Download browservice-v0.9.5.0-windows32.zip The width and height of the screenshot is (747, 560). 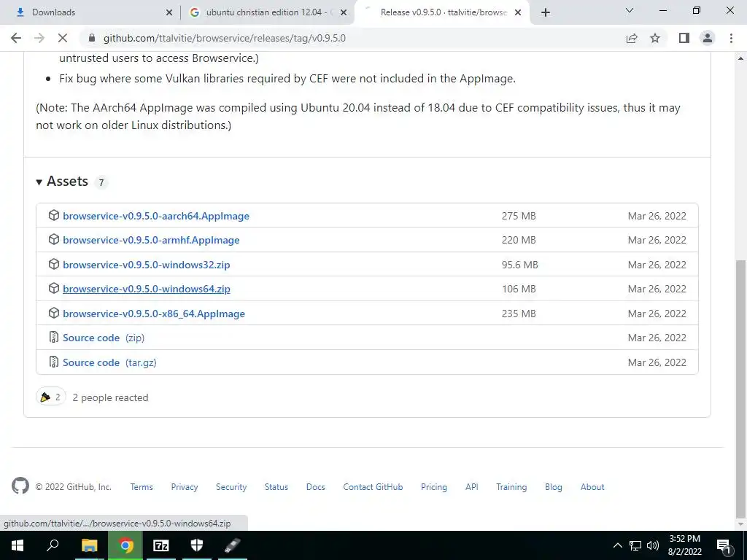point(146,265)
